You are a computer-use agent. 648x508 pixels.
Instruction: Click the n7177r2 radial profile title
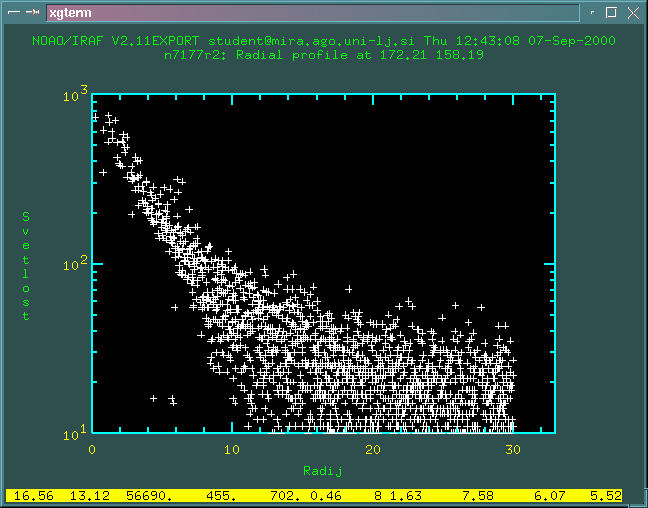[324, 55]
